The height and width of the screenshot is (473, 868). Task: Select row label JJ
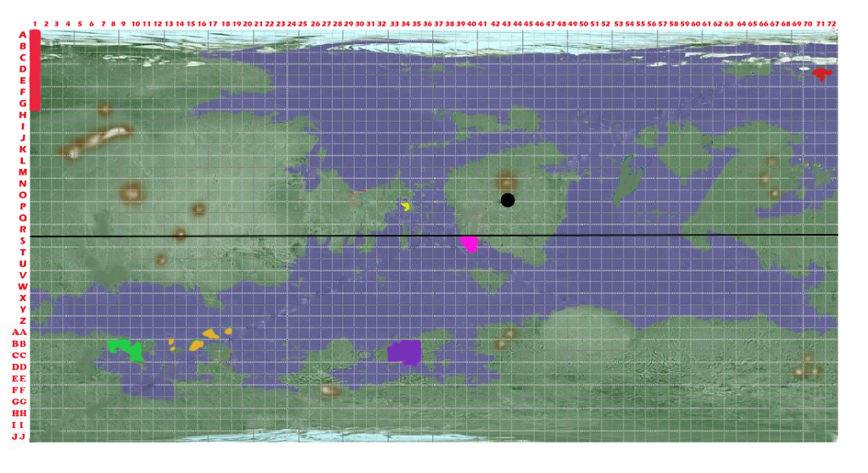click(19, 437)
